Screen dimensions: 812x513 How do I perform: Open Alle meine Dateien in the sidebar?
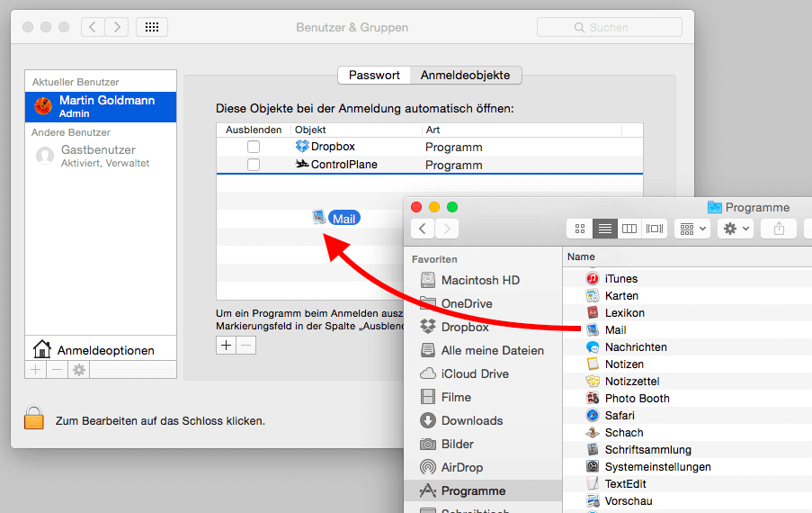(x=482, y=350)
